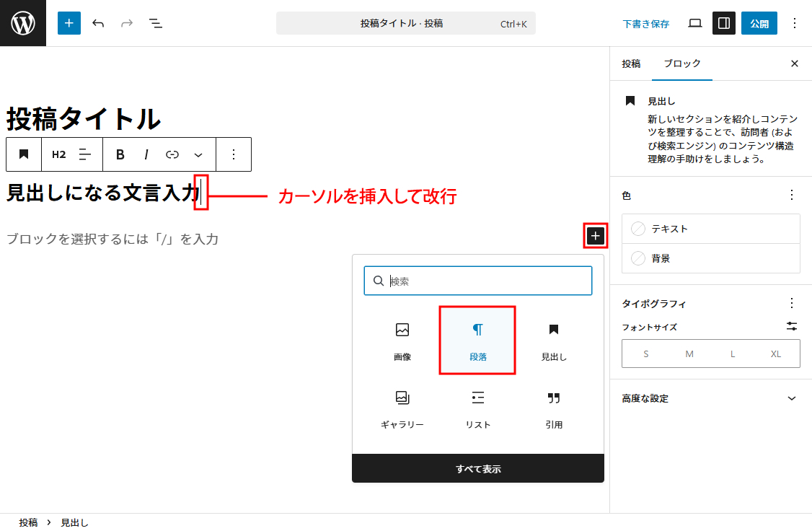Insert a link in the heading
The width and height of the screenshot is (812, 531).
tap(172, 154)
